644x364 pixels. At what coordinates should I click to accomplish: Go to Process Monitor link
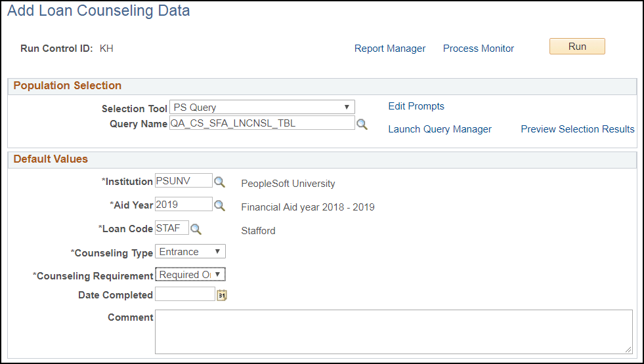tap(479, 49)
